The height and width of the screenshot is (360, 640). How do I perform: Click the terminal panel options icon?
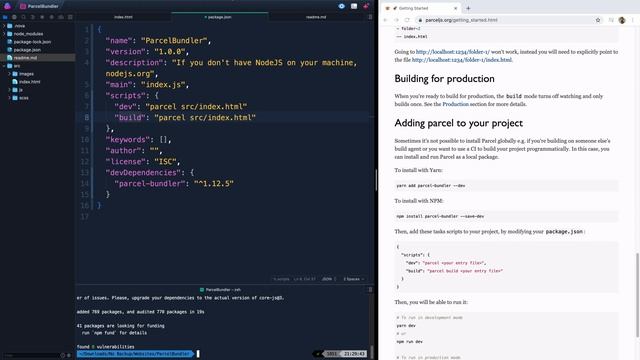tap(370, 290)
